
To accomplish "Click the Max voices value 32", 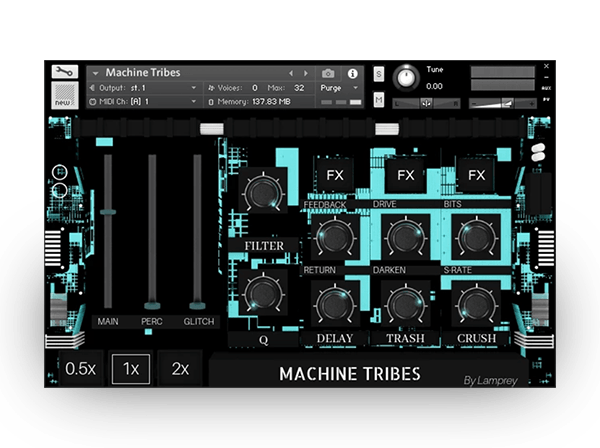I will tap(299, 88).
